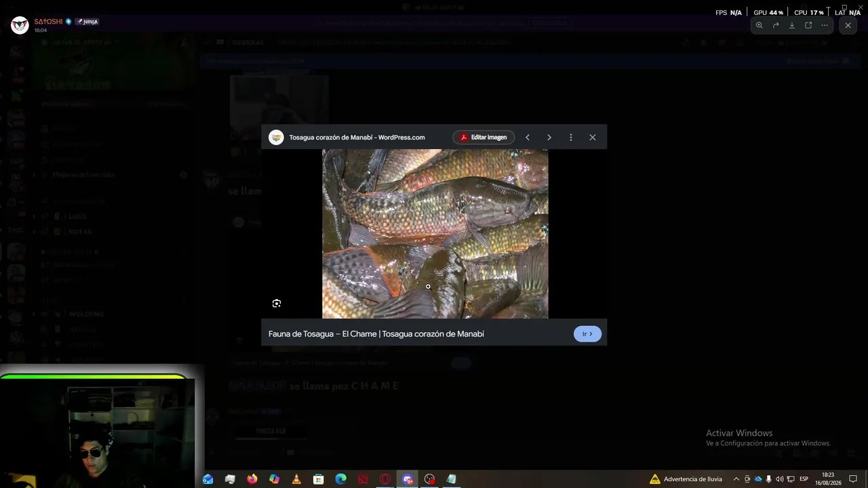Open Opera browser from the taskbar
The width and height of the screenshot is (868, 488).
pyautogui.click(x=385, y=479)
